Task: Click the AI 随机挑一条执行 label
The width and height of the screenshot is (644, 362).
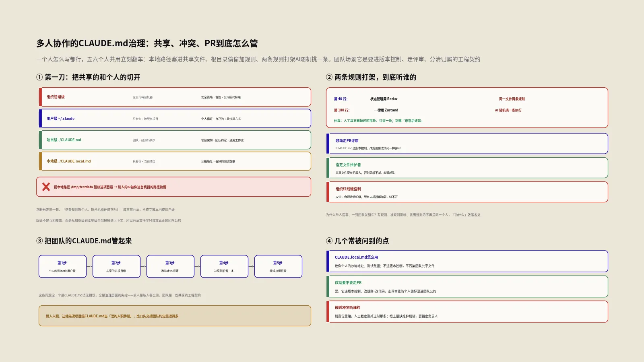Action: pos(508,110)
